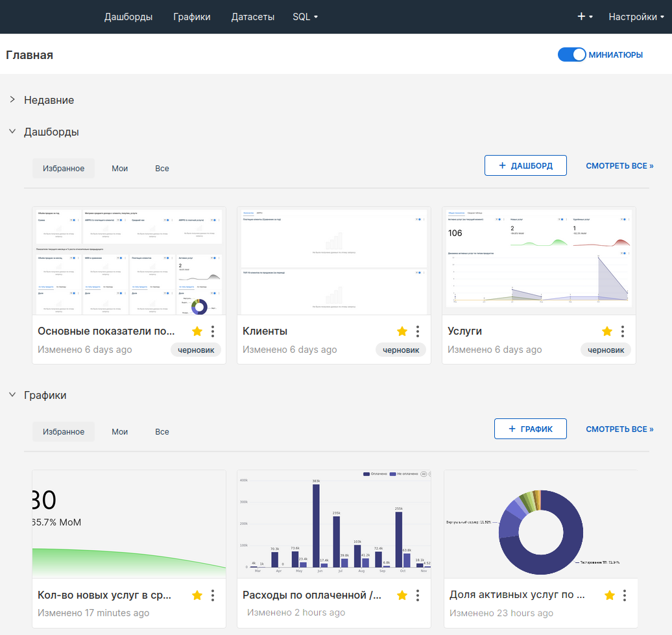Expand the Недавние section
Image resolution: width=672 pixels, height=635 pixels.
(12, 100)
